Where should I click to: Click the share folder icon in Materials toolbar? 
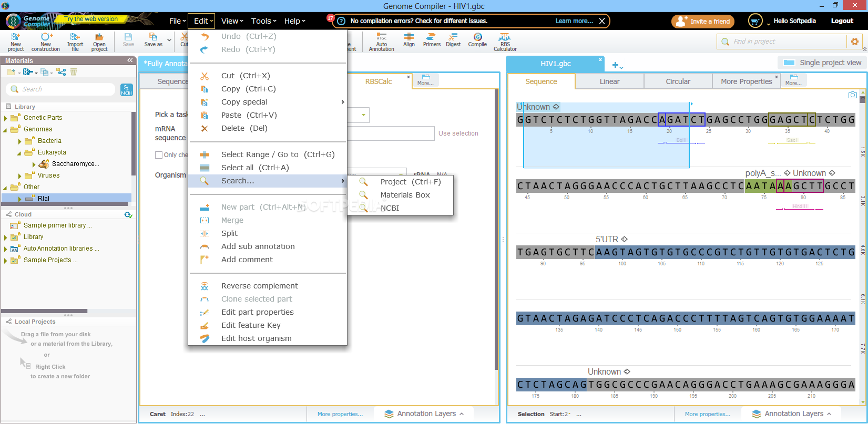point(62,72)
